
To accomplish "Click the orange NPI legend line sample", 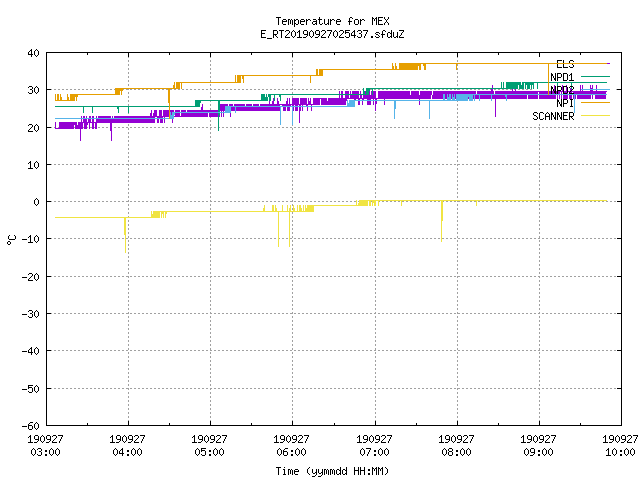I will point(595,103).
